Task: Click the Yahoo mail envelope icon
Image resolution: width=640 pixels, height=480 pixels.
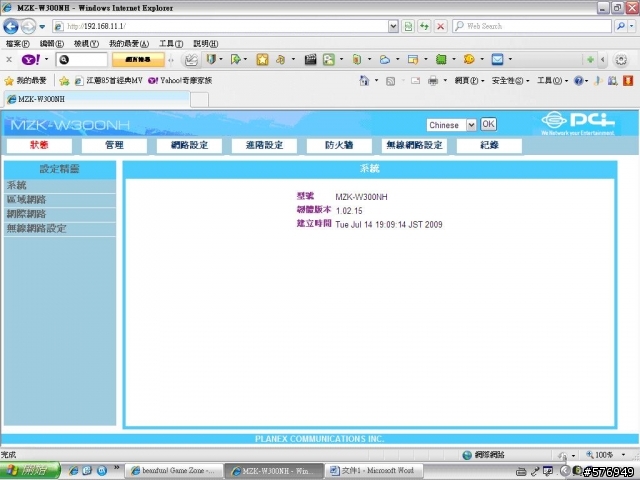Action: tap(498, 60)
